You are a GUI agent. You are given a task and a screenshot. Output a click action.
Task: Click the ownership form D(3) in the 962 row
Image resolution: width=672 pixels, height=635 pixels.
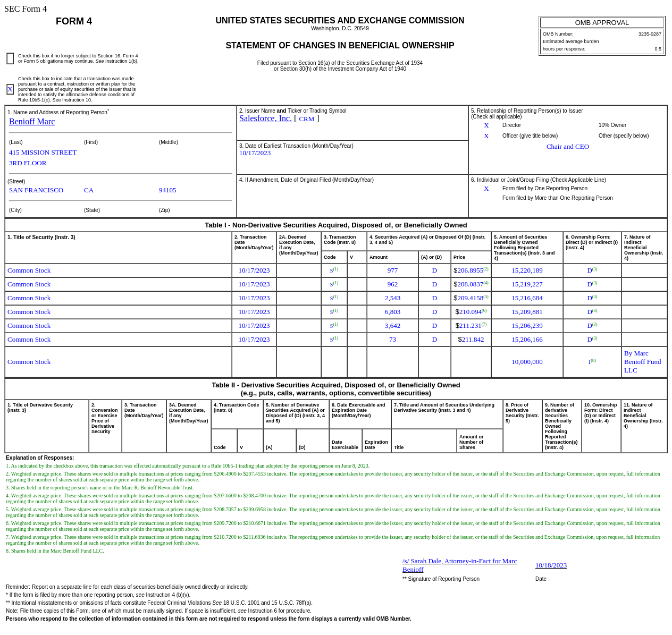click(592, 284)
